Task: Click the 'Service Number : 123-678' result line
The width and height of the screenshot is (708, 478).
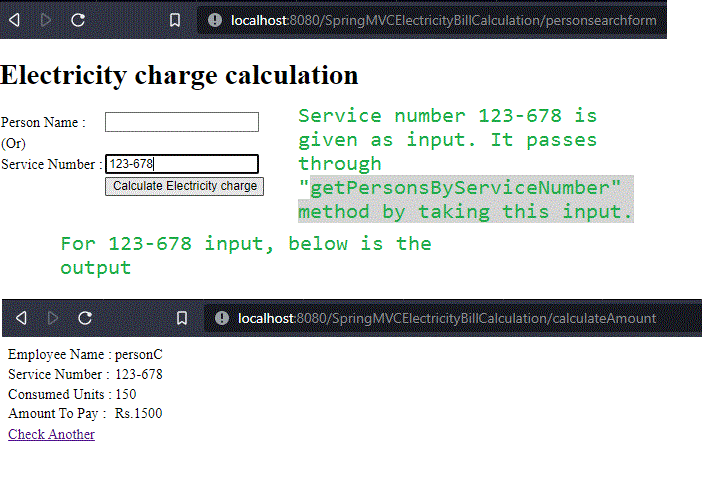Action: (x=85, y=374)
